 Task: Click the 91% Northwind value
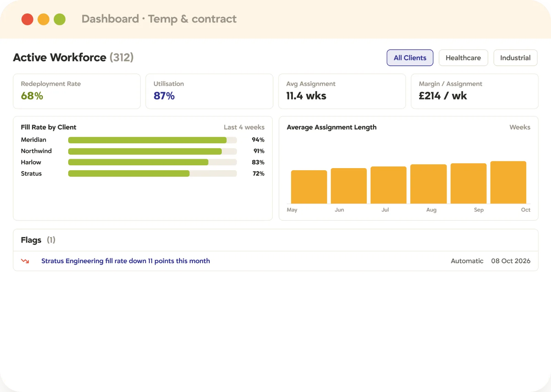coord(259,151)
